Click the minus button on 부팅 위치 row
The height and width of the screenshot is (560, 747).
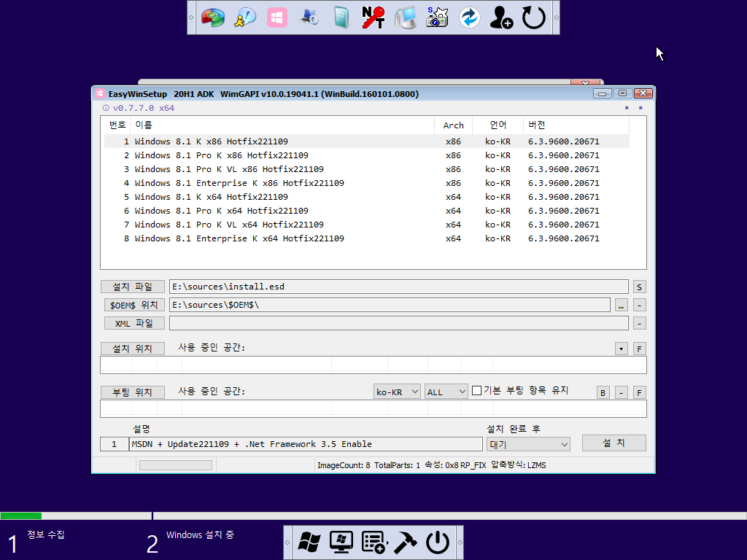pos(621,392)
